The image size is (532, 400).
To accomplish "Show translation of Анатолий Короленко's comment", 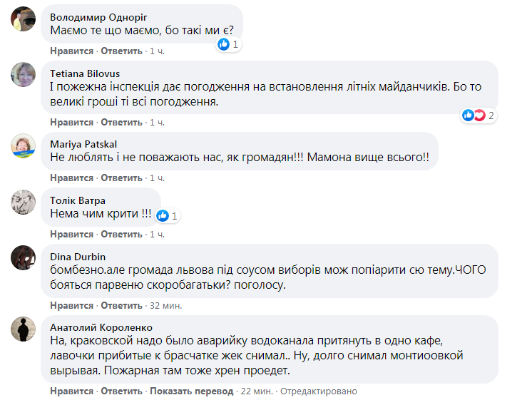I will [191, 391].
